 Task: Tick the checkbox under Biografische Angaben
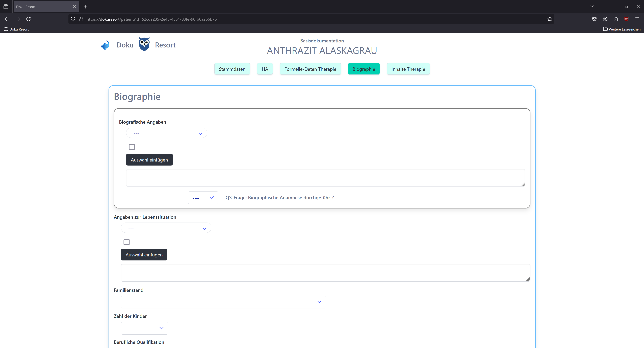click(132, 147)
